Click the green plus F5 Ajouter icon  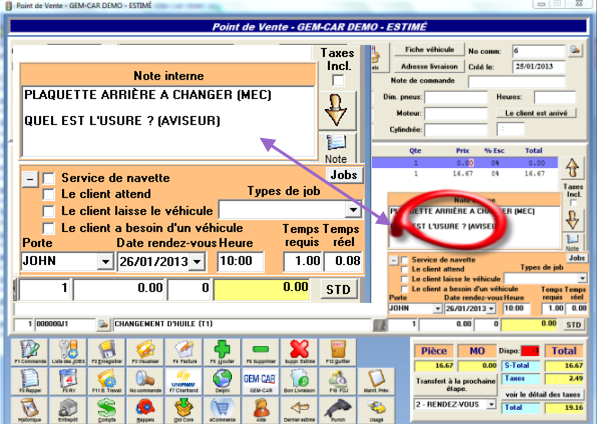222,352
